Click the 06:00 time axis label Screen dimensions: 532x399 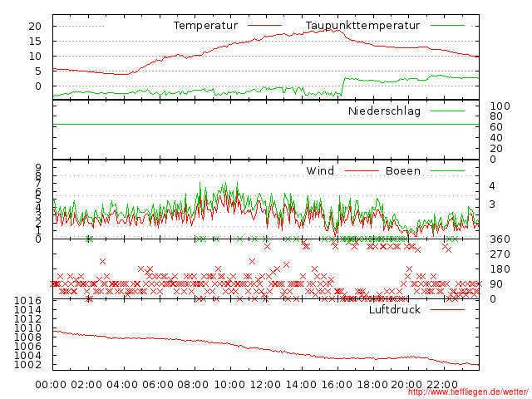coord(158,385)
